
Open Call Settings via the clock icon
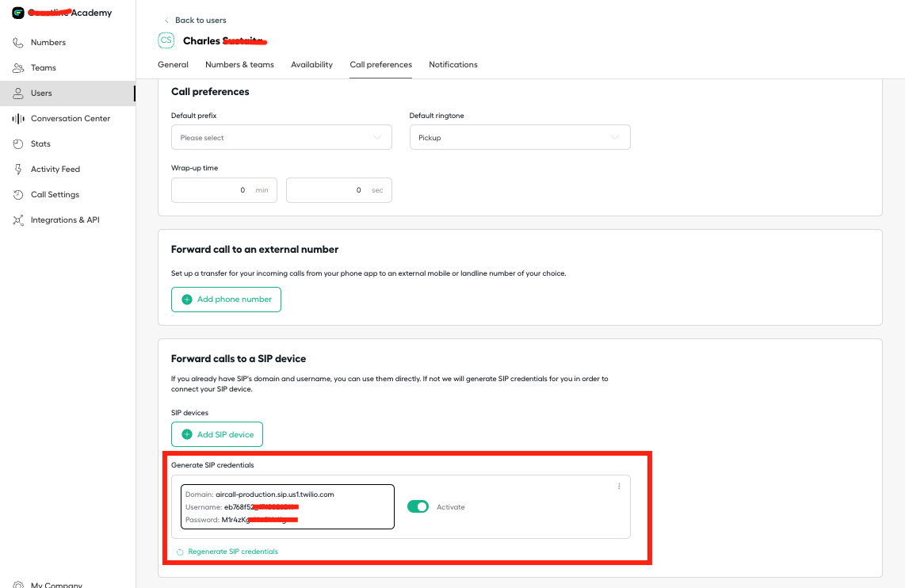coord(18,195)
